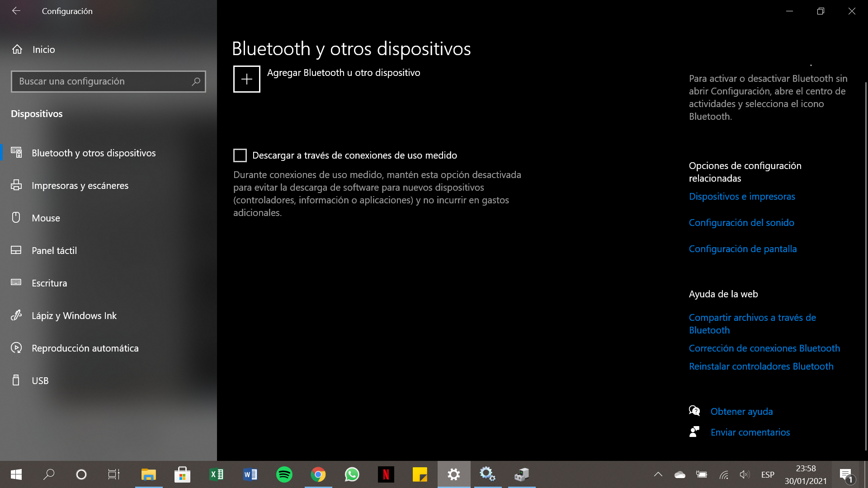Click the vertical scrollbar on the right edge
This screenshot has height=488, width=868.
pyautogui.click(x=866, y=266)
